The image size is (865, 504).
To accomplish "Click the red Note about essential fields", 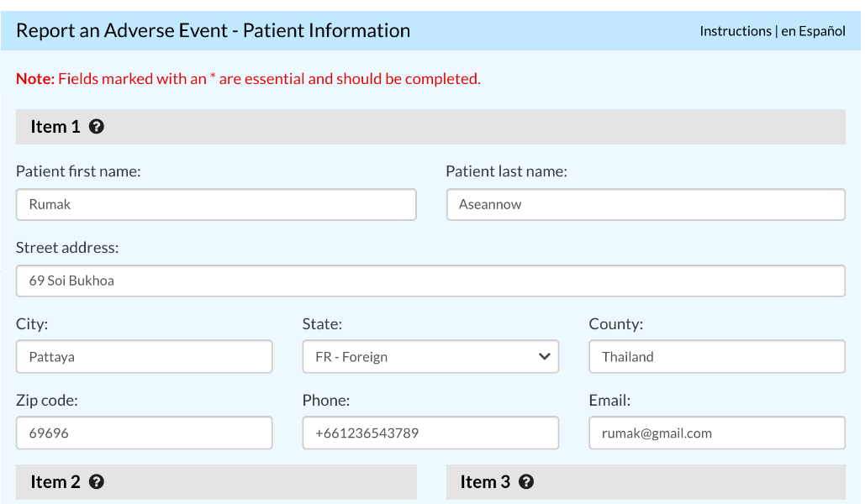I will click(248, 79).
